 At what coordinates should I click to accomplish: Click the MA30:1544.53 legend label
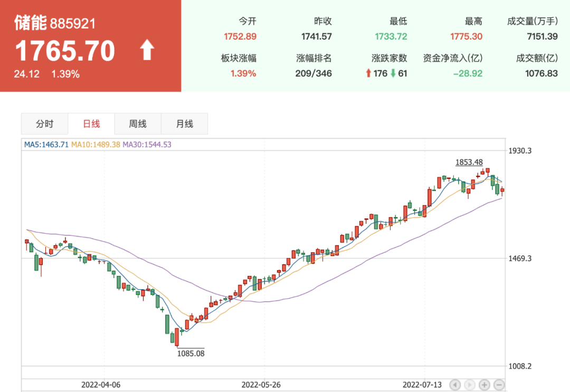(x=147, y=145)
